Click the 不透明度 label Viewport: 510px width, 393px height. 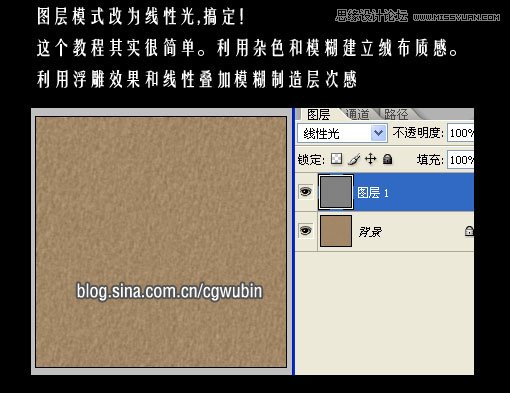pos(418,133)
